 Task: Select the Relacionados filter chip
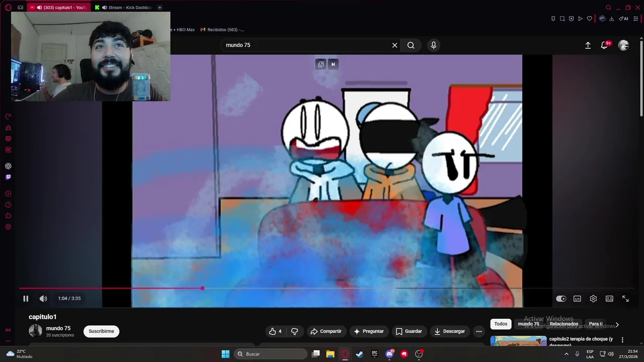pos(564,324)
